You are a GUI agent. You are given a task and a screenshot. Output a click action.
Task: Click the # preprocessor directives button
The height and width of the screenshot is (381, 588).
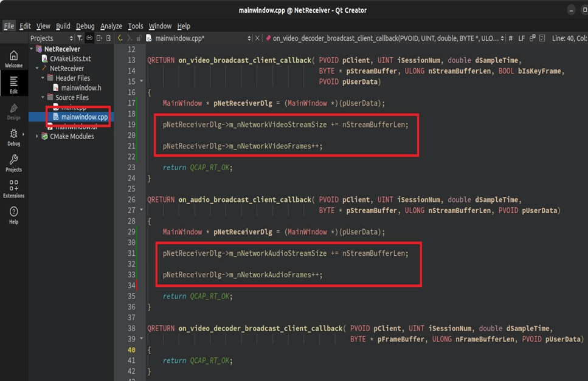510,38
